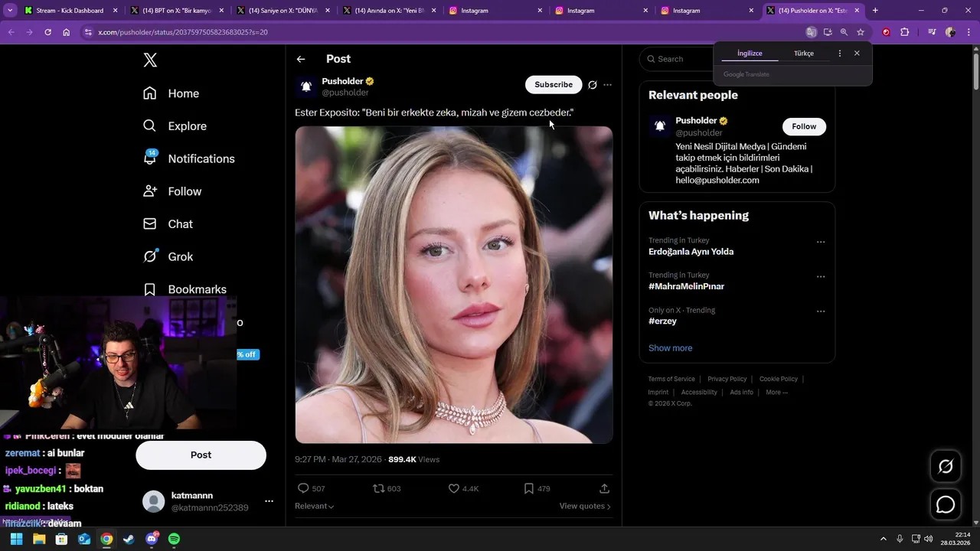980x551 pixels.
Task: Open the Ester Exposito photo
Action: point(454,285)
